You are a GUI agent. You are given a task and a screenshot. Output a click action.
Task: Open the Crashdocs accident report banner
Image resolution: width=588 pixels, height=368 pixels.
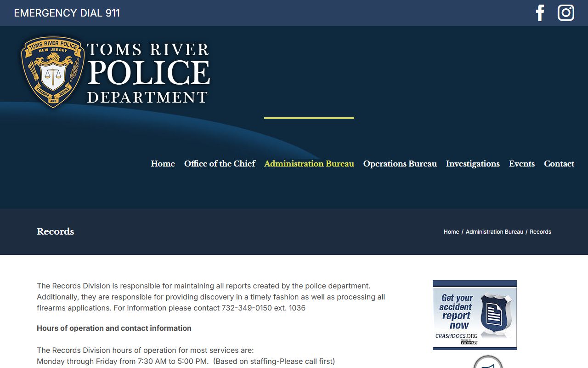coord(475,315)
